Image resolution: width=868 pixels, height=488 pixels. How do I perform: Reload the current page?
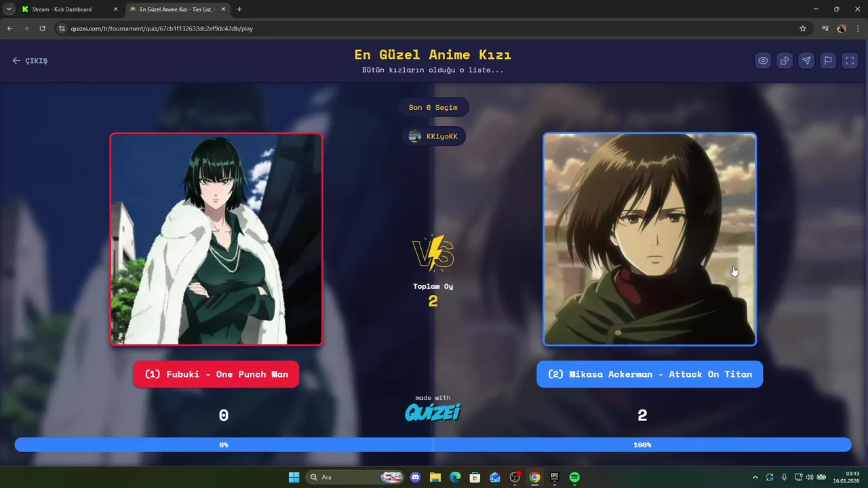pos(42,28)
